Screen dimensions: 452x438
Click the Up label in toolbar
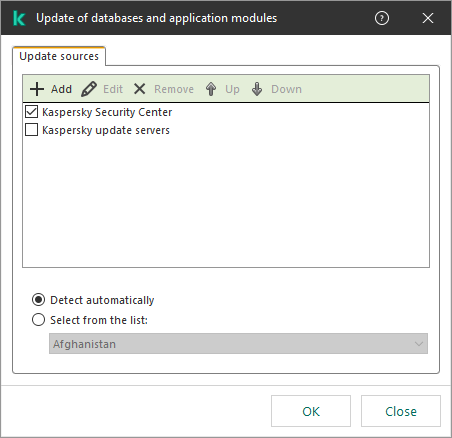(x=232, y=89)
